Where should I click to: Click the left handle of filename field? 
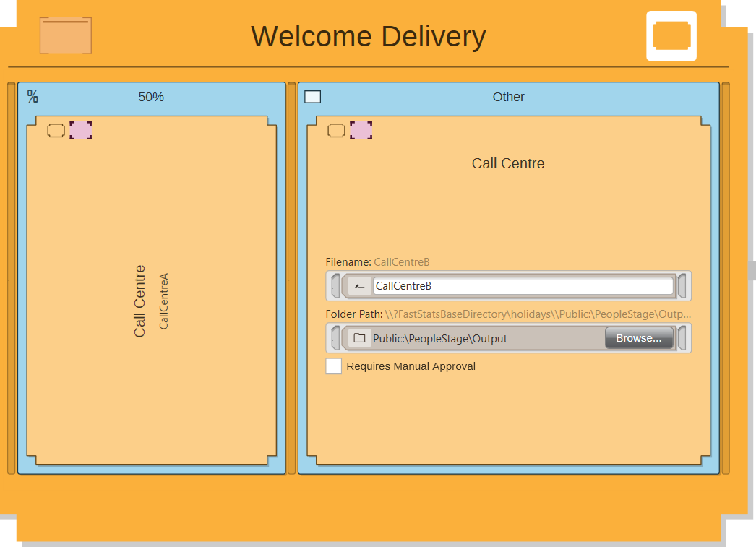(x=335, y=286)
